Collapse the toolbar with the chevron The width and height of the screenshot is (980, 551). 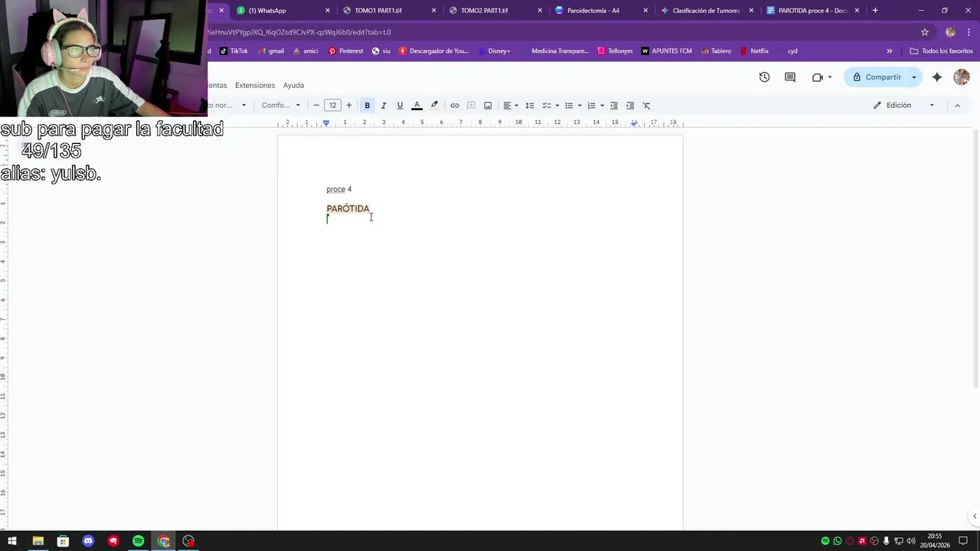pyautogui.click(x=957, y=106)
